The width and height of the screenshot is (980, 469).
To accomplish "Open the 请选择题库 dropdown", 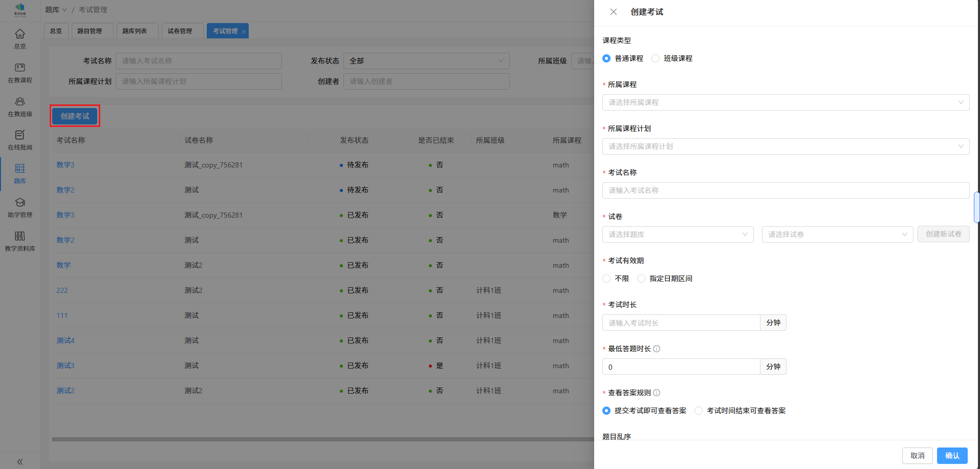I will [678, 234].
